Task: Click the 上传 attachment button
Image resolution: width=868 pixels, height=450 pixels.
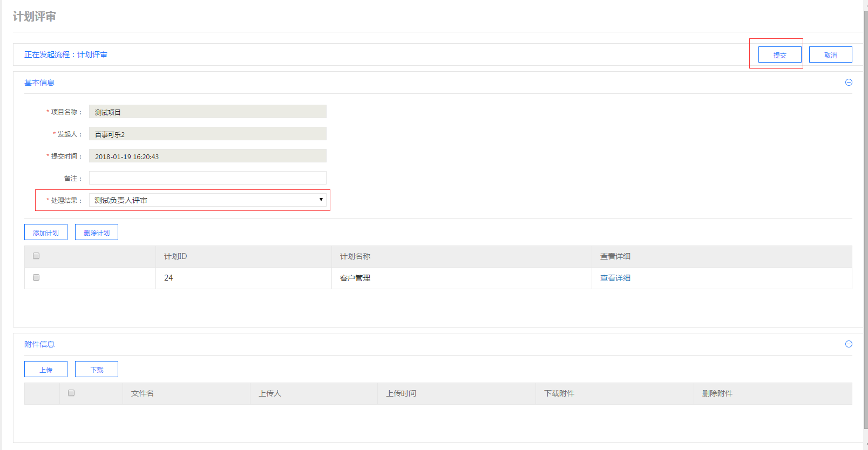Action: 46,370
